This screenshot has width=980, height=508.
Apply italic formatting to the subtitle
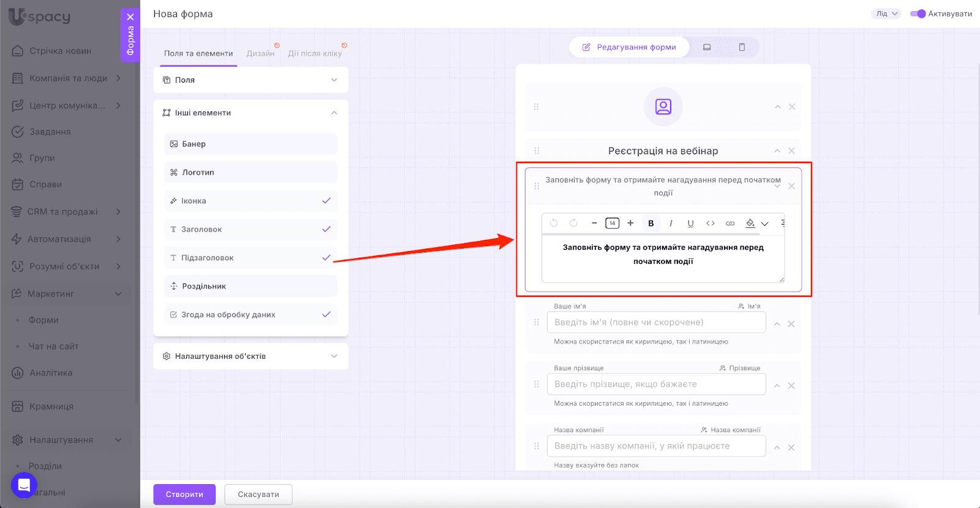[671, 223]
